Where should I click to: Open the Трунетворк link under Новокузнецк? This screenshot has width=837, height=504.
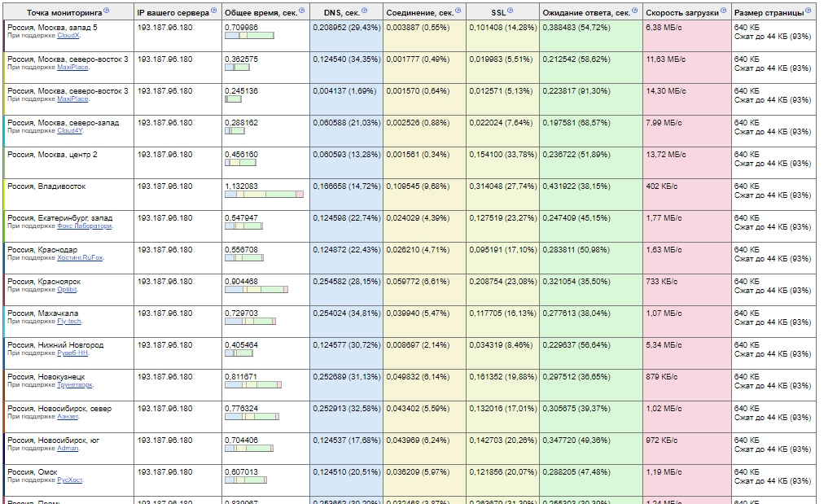(x=75, y=385)
